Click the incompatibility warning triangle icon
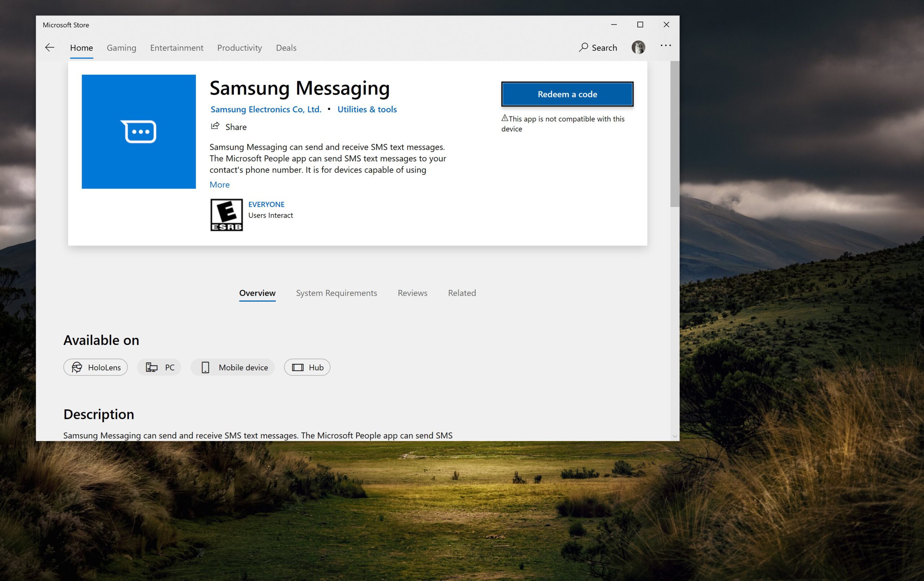924x581 pixels. click(x=505, y=118)
